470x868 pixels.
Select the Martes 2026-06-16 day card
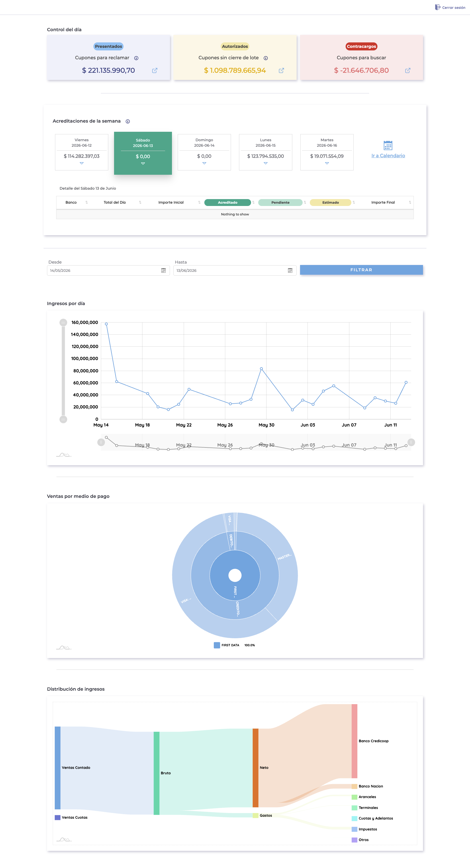pos(327,152)
